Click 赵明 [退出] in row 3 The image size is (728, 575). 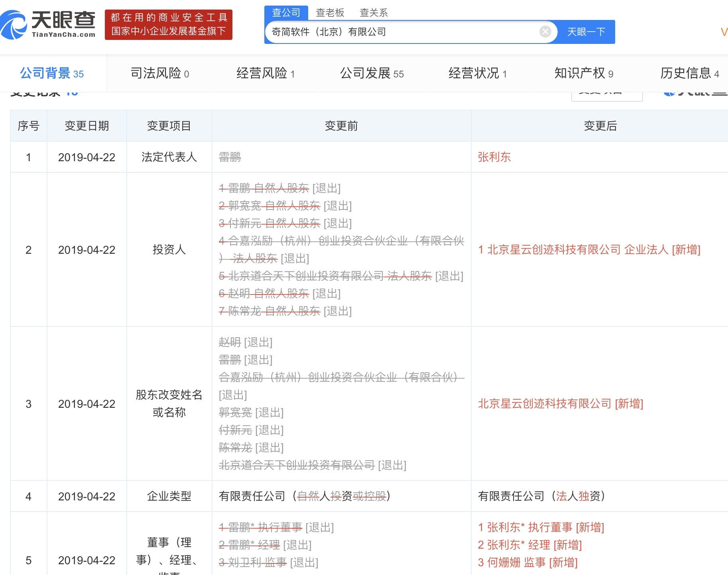[246, 342]
